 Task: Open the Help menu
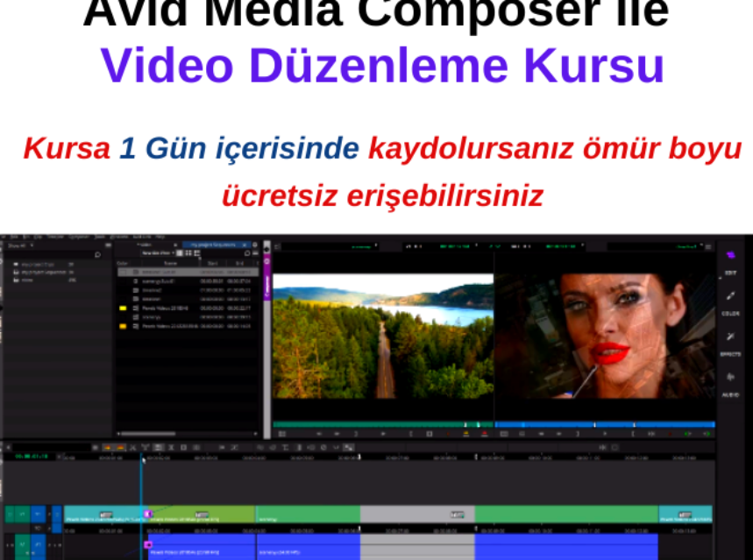[160, 237]
